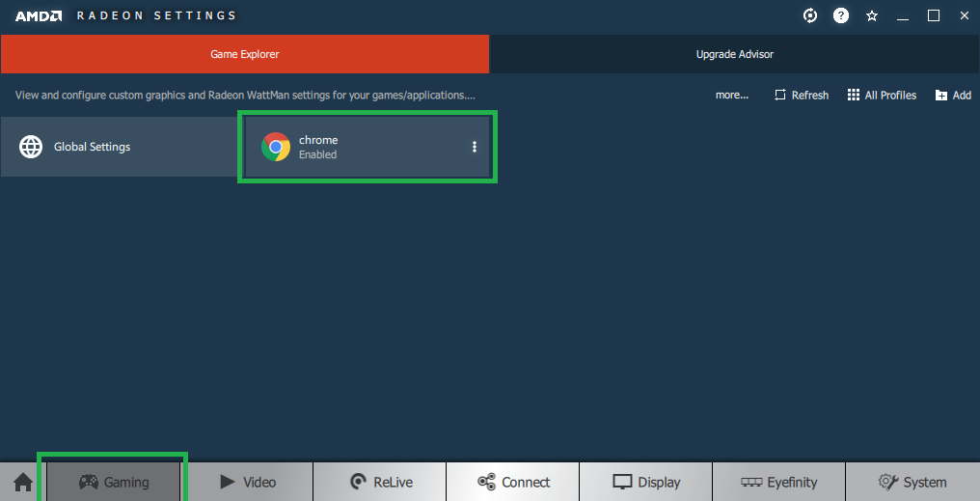Open the Video tab
The height and width of the screenshot is (501, 980).
coord(248,483)
